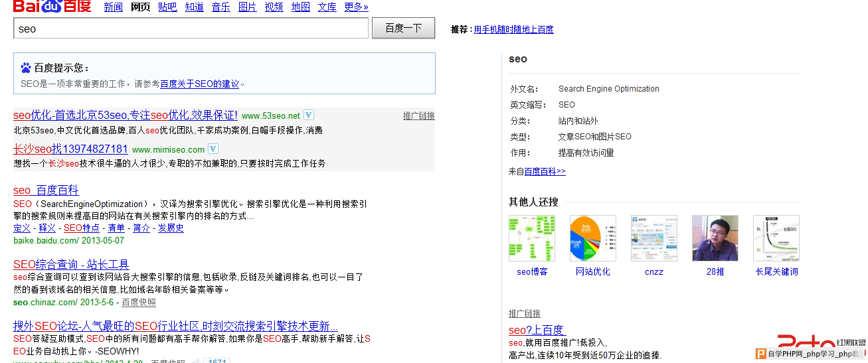The height and width of the screenshot is (363, 868).
Task: Open the 贴吧 tab
Action: pos(167,7)
